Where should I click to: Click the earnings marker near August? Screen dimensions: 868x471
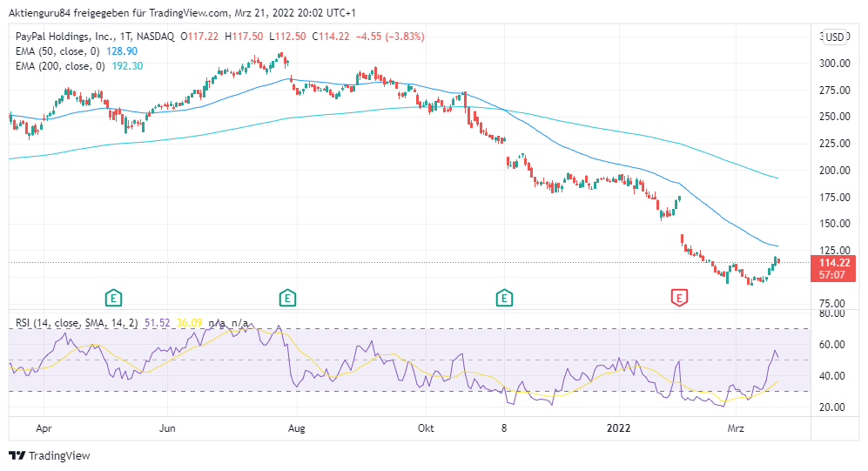coord(287,299)
